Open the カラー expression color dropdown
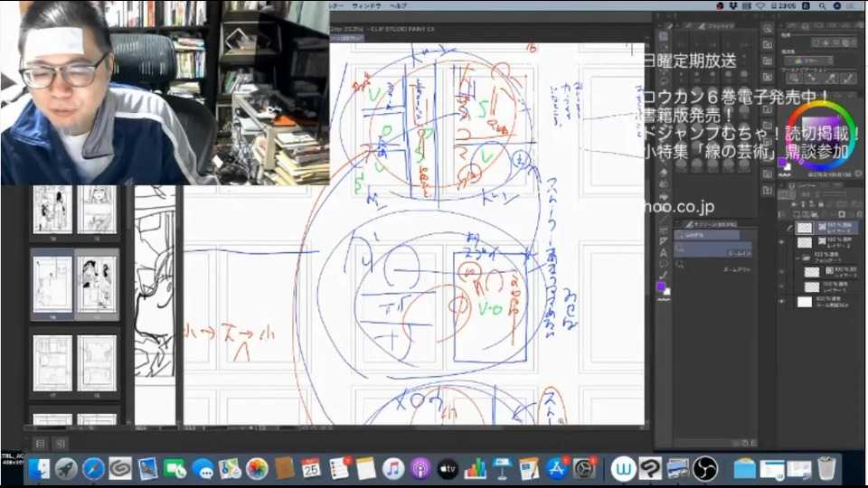 click(808, 61)
